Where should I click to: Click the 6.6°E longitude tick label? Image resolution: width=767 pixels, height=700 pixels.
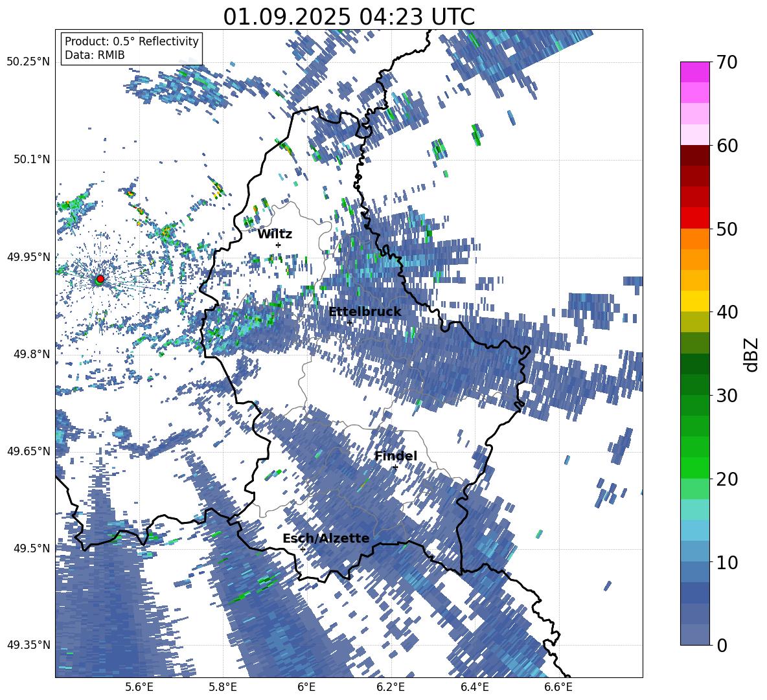pos(558,687)
